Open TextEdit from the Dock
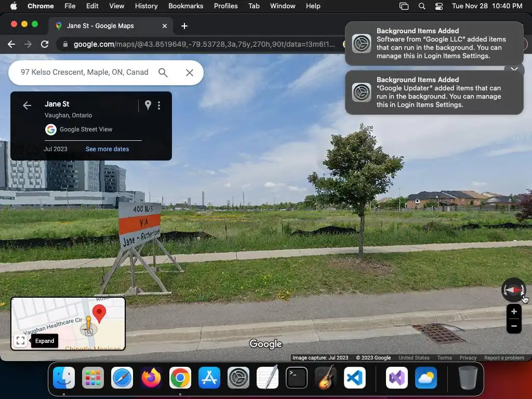 268,378
